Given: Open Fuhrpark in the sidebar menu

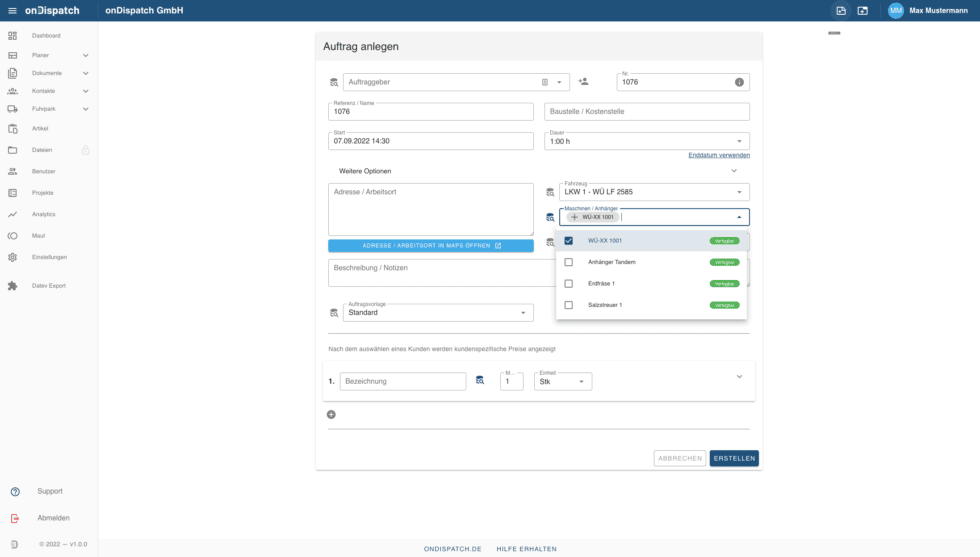Looking at the screenshot, I should [43, 108].
